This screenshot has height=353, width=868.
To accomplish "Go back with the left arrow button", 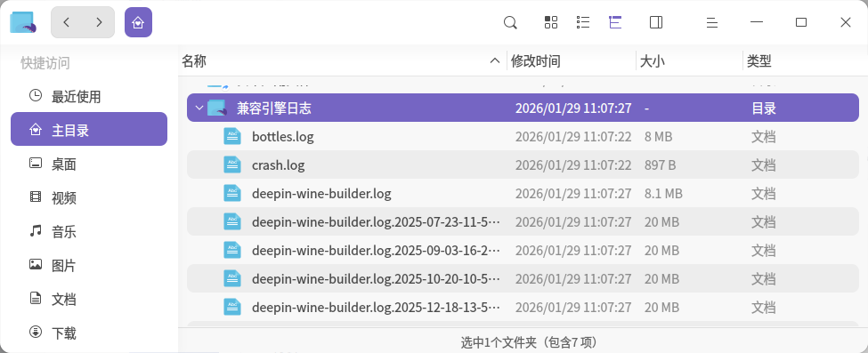I will click(x=67, y=22).
